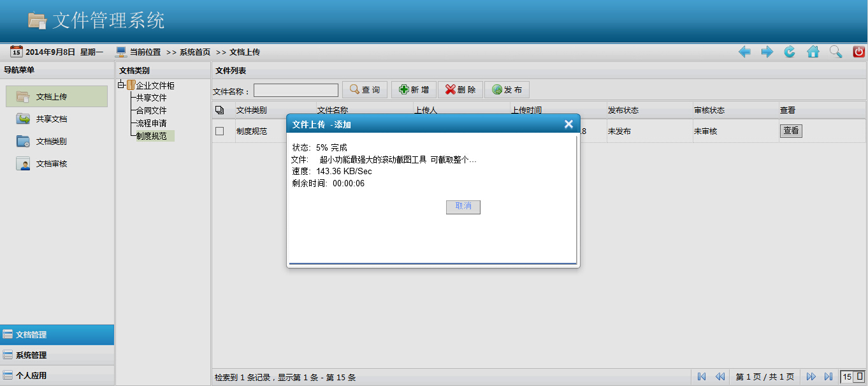Go to first page of results
The image size is (868, 386).
click(702, 376)
